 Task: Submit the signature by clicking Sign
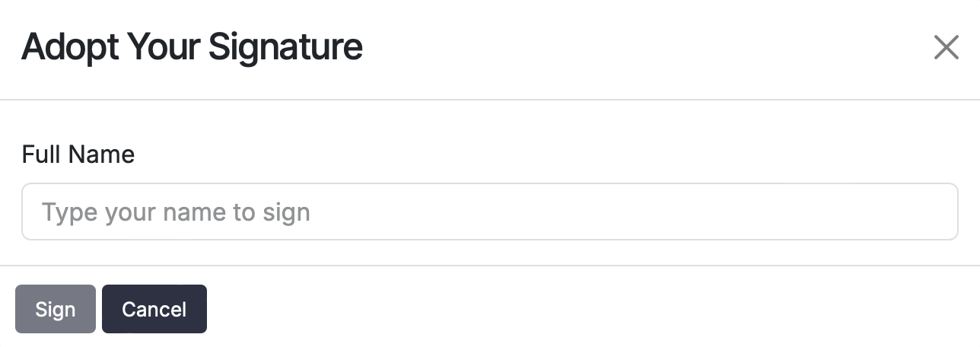[x=56, y=309]
